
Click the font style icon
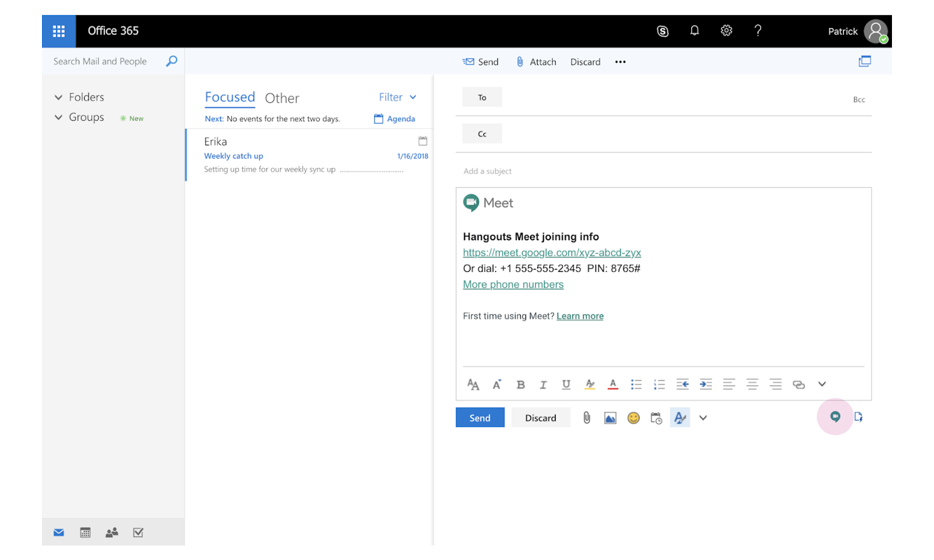click(497, 384)
